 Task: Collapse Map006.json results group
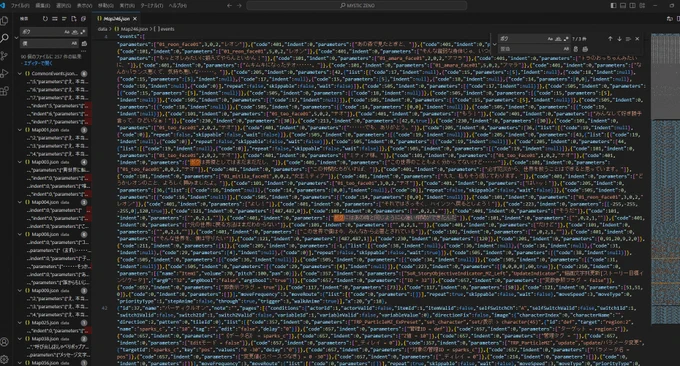point(20,234)
